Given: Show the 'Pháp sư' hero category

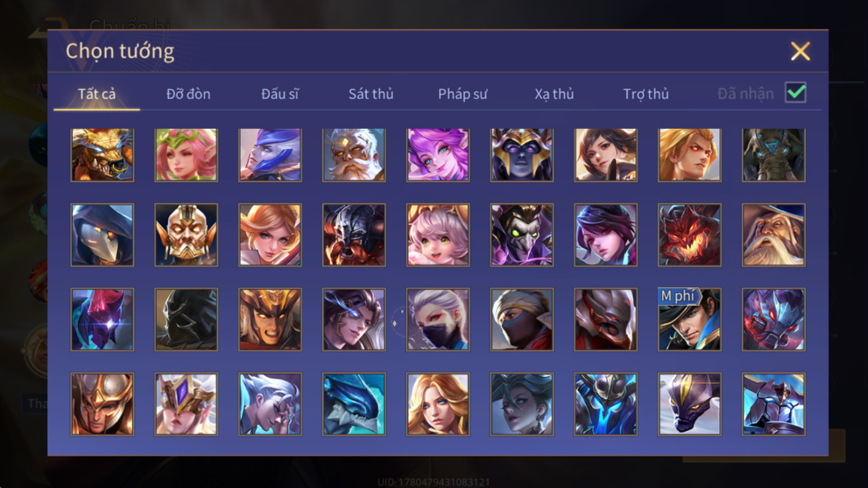Looking at the screenshot, I should (463, 94).
